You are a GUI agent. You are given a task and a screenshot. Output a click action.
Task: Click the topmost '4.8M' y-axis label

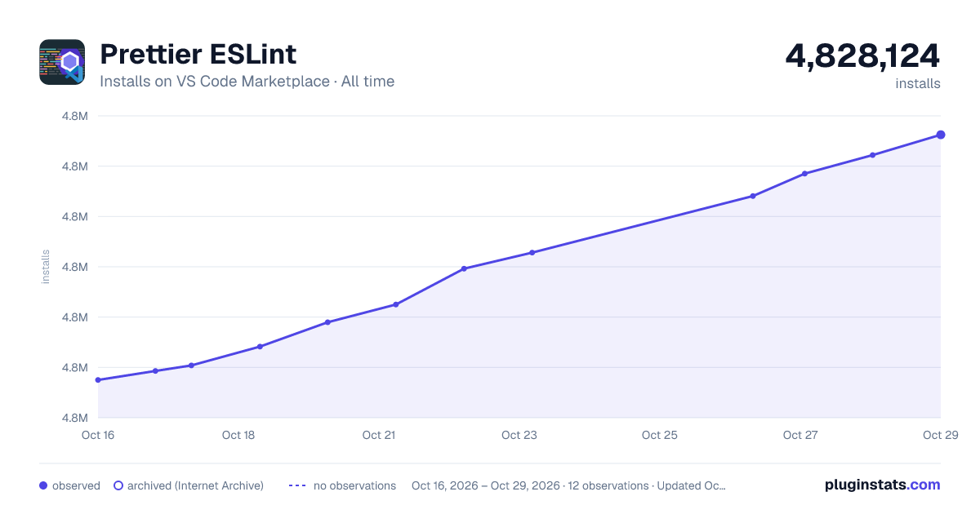click(x=75, y=116)
